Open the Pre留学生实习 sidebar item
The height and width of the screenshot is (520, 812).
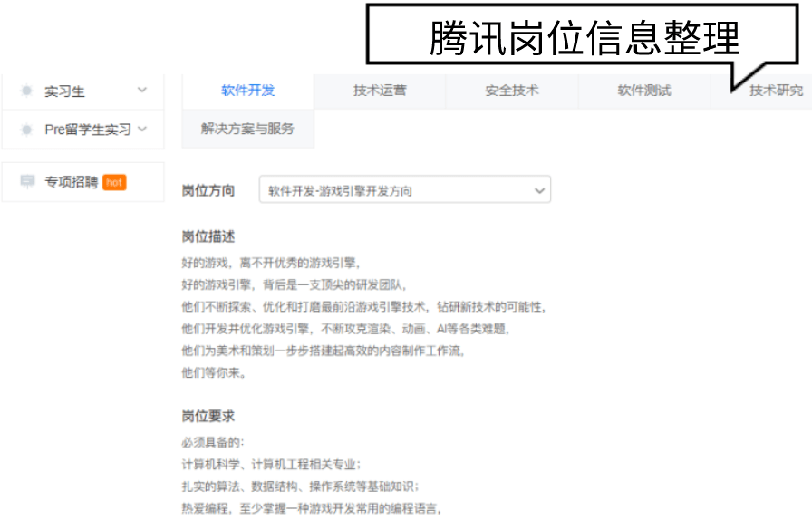[82, 129]
